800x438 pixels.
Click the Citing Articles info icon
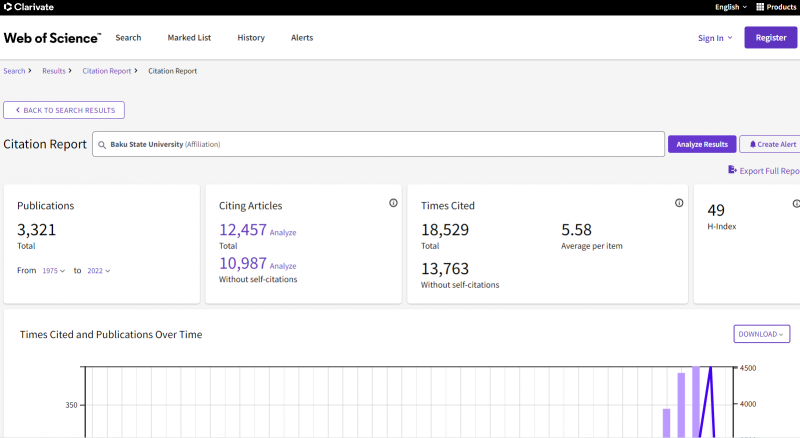tap(393, 203)
